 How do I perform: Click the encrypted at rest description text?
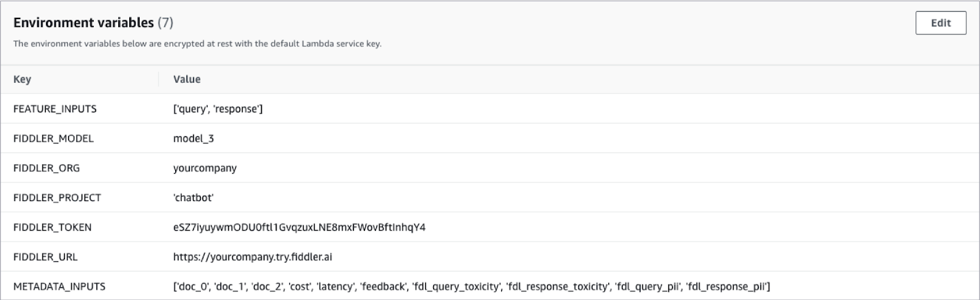197,44
